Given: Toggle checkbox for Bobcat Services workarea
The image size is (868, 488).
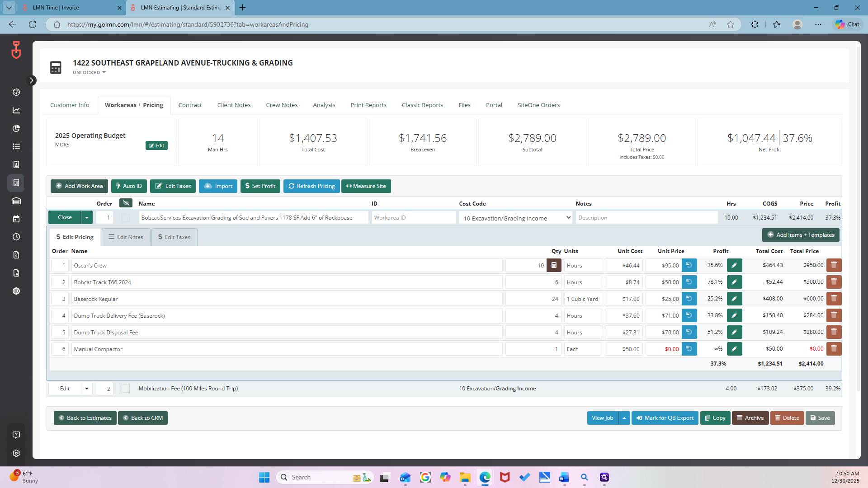Looking at the screenshot, I should [x=126, y=218].
